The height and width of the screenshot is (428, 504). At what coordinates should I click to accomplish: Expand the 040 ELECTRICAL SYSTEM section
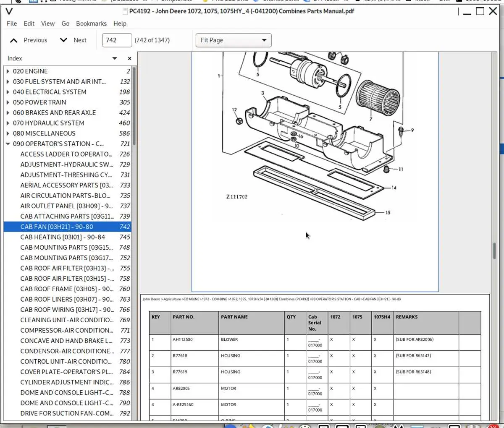8,92
